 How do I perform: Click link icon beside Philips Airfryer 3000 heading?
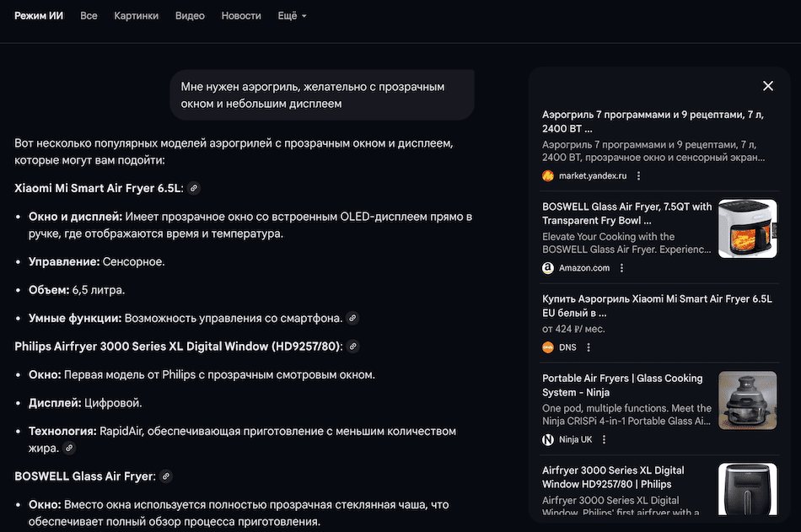(x=352, y=347)
